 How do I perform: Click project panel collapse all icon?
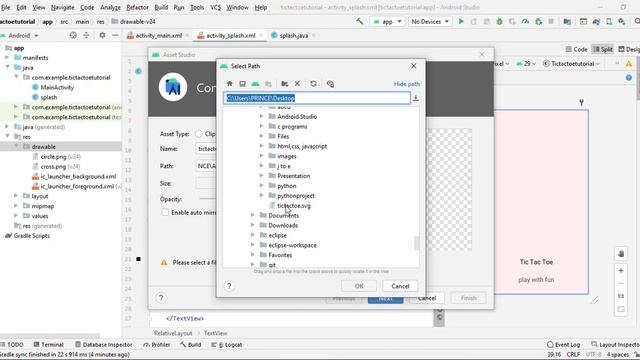point(86,36)
